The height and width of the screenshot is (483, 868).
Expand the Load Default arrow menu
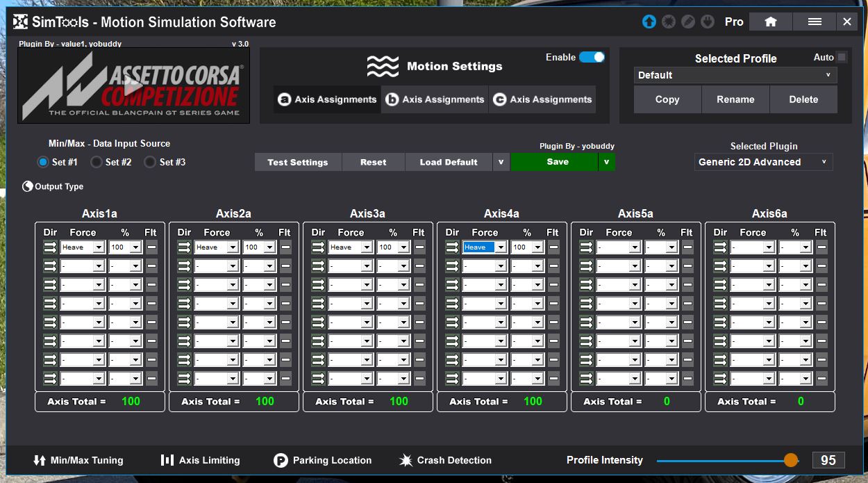[501, 162]
